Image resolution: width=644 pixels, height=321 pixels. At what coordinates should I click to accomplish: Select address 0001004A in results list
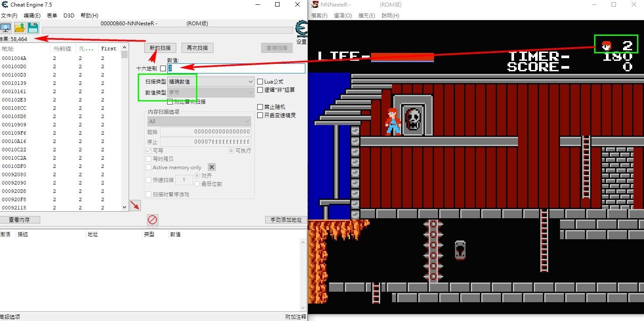tap(60, 58)
